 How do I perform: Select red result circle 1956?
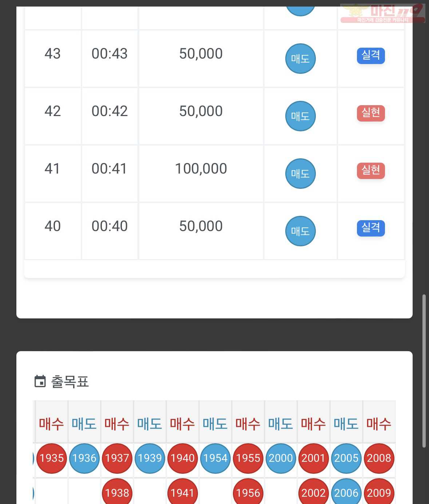click(248, 492)
